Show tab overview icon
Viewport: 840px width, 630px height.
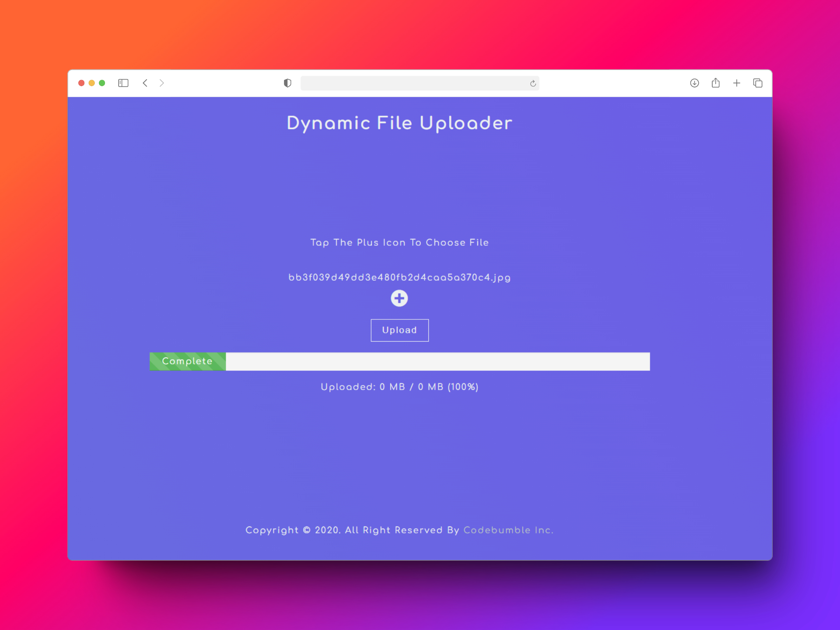pyautogui.click(x=758, y=83)
